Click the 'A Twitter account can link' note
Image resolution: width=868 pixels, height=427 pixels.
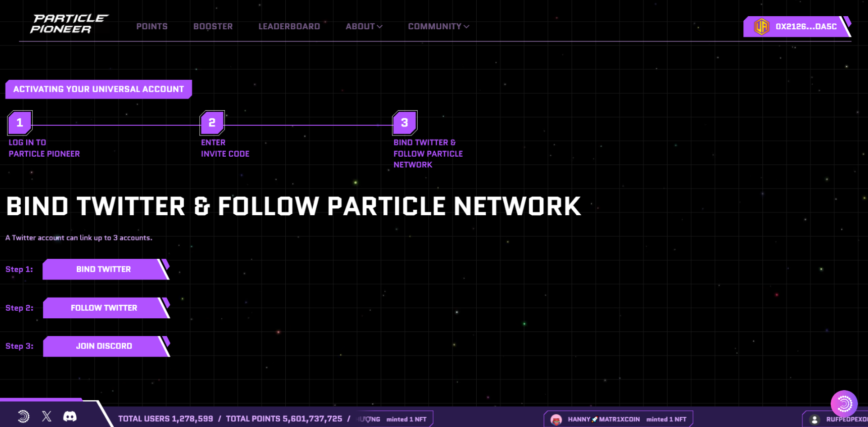click(x=79, y=238)
